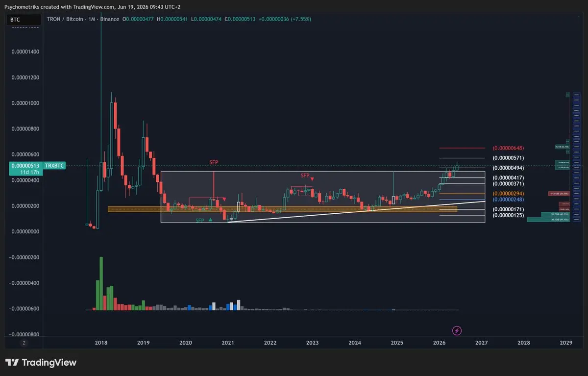
Task: Click the 2019 time axis label
Action: tap(143, 343)
